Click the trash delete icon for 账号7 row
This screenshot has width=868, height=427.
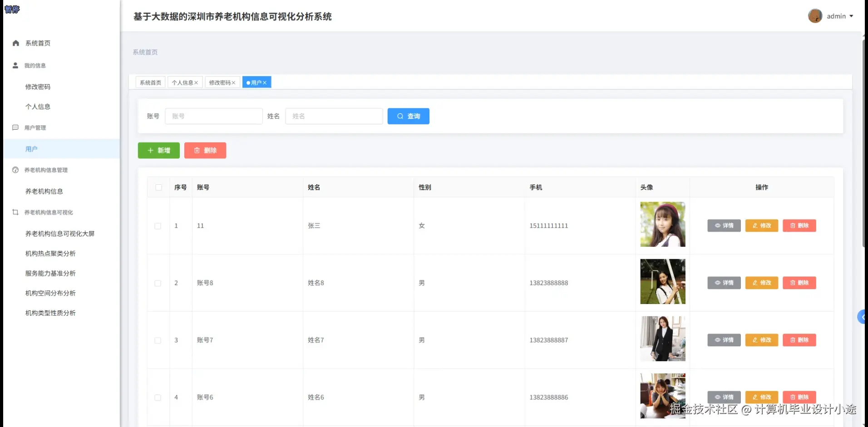click(x=793, y=340)
